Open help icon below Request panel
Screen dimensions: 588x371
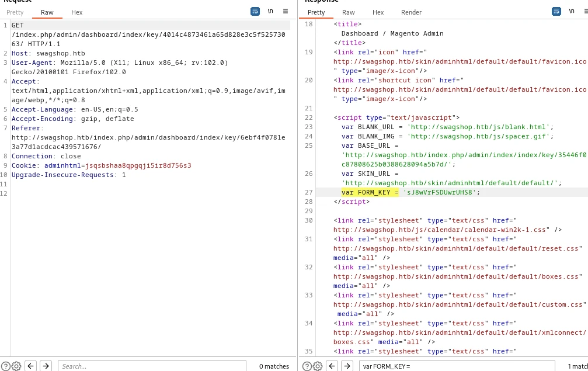(x=6, y=366)
